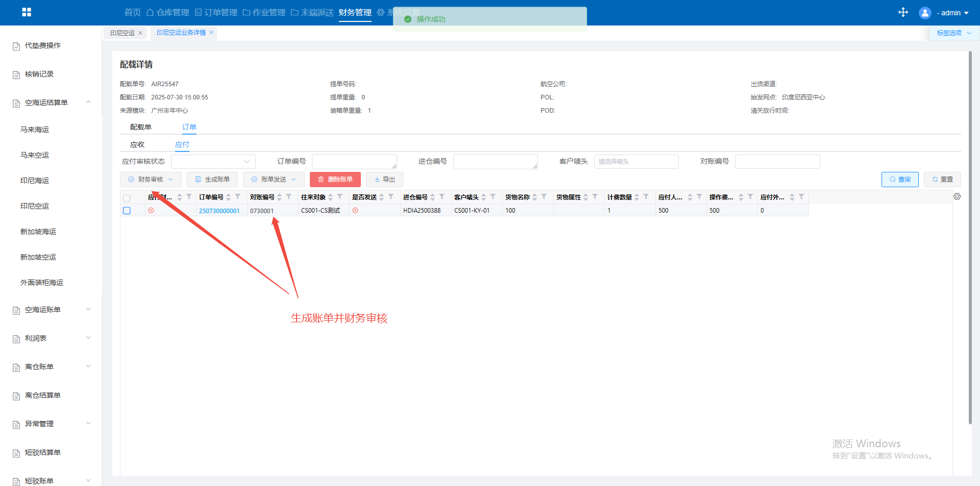Open the 应付审核状态 dropdown
The height and width of the screenshot is (486, 980).
(213, 162)
